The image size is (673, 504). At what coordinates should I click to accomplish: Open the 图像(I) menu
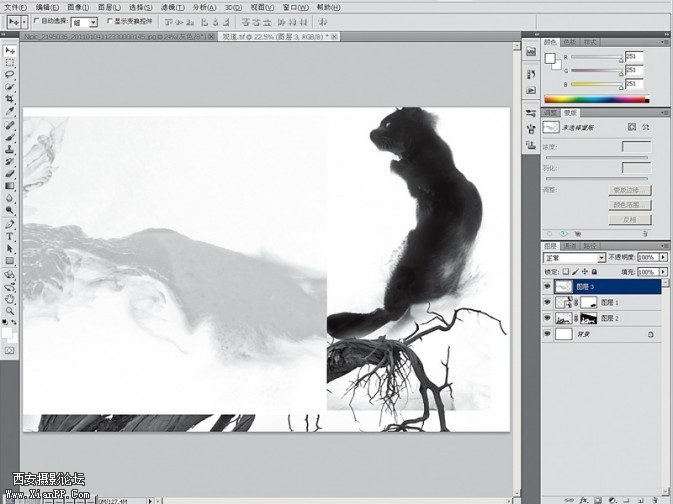pos(78,7)
